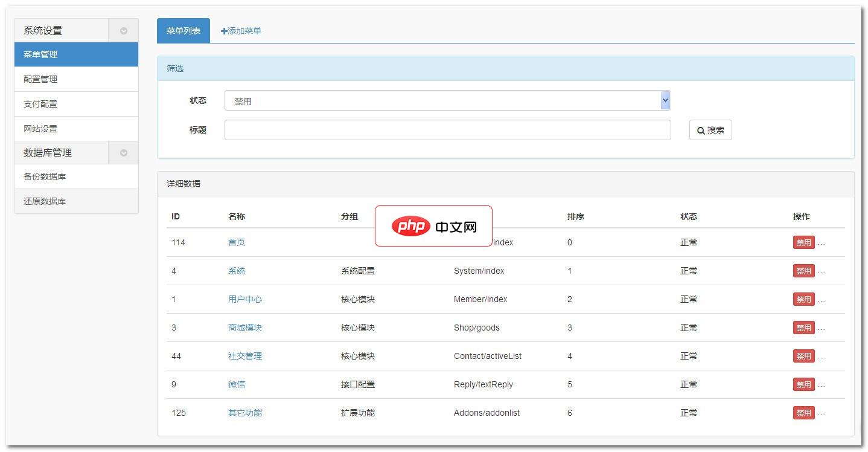Open the 添加菜单 tab
This screenshot has width=868, height=452.
click(x=241, y=31)
